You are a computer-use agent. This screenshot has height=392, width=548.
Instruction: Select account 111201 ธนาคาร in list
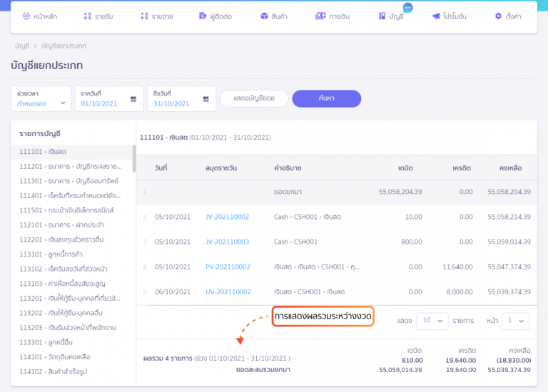pos(70,166)
